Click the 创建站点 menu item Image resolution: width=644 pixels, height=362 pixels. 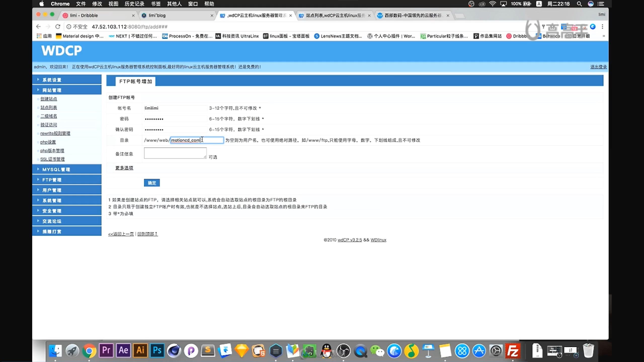49,99
